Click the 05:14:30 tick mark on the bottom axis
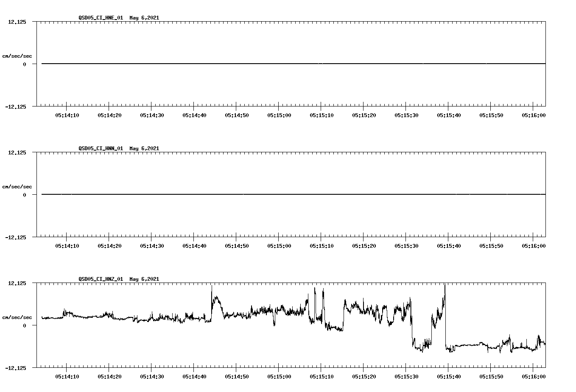 coord(150,367)
